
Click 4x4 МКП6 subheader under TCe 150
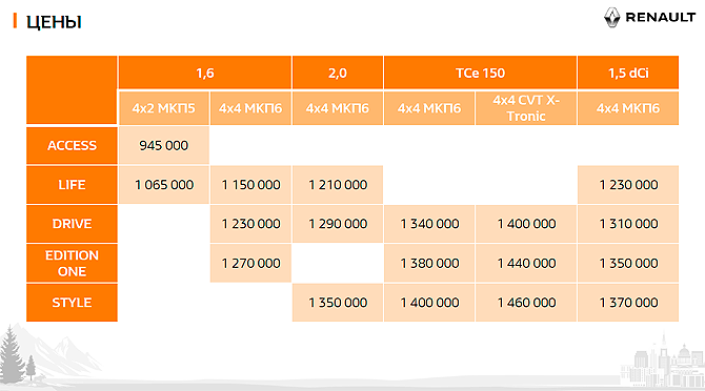[429, 108]
